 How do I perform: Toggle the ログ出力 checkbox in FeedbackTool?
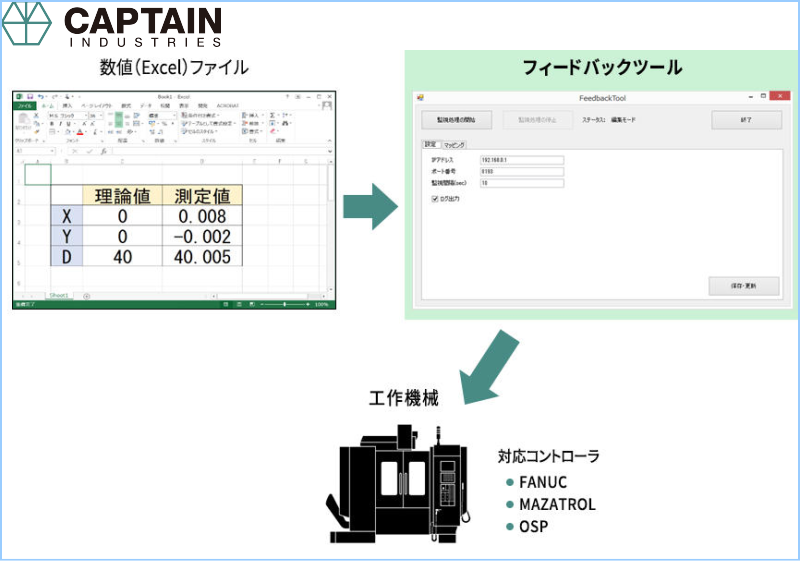pyautogui.click(x=435, y=199)
